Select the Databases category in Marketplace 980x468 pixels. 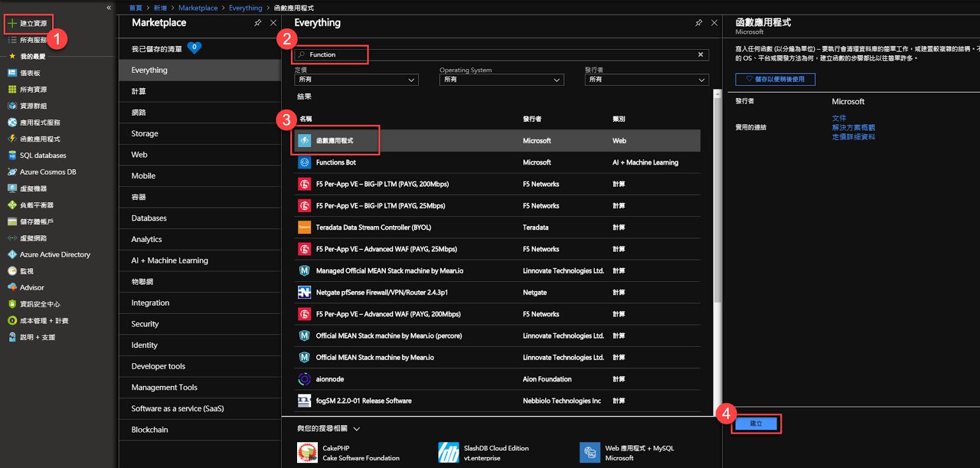(x=200, y=218)
